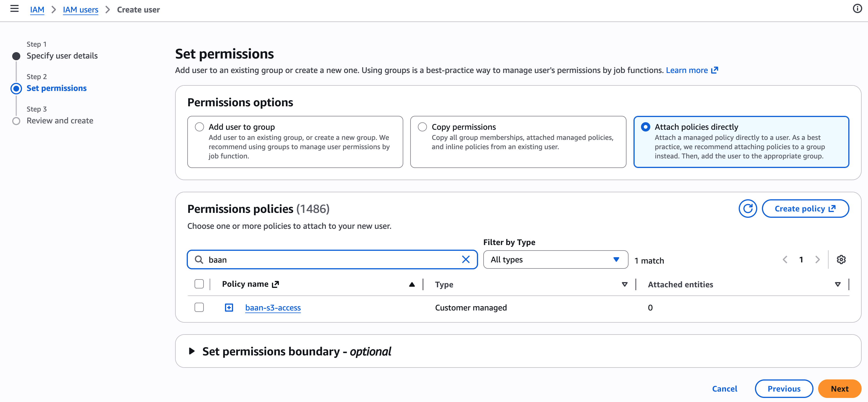Expand baan-s3-access policy details
This screenshot has height=402, width=868.
click(229, 307)
